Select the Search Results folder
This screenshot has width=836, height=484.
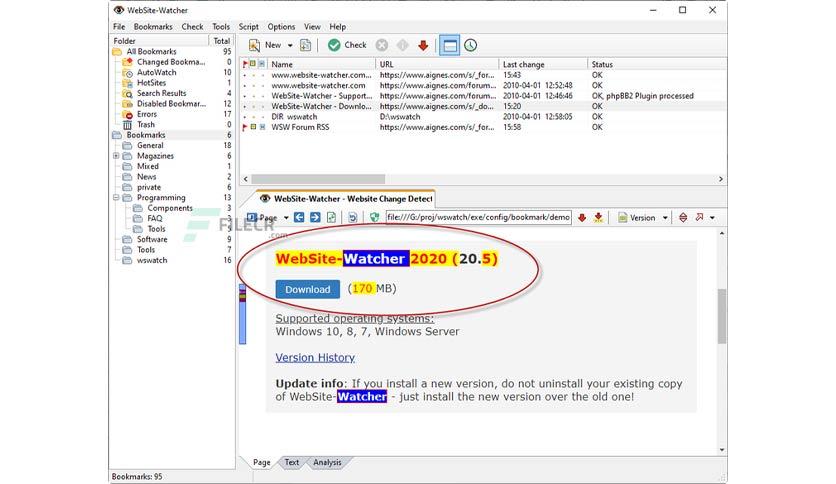coord(162,93)
